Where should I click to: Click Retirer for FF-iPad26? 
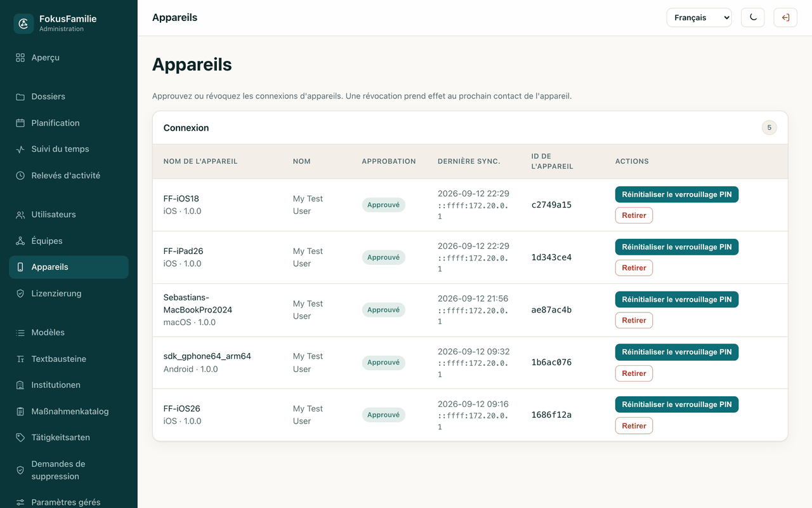(x=634, y=268)
